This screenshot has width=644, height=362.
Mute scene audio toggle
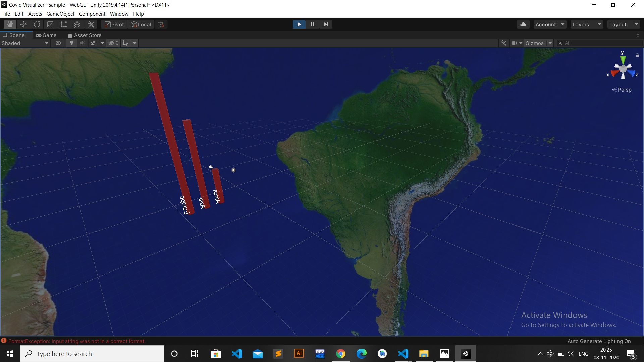tap(82, 43)
